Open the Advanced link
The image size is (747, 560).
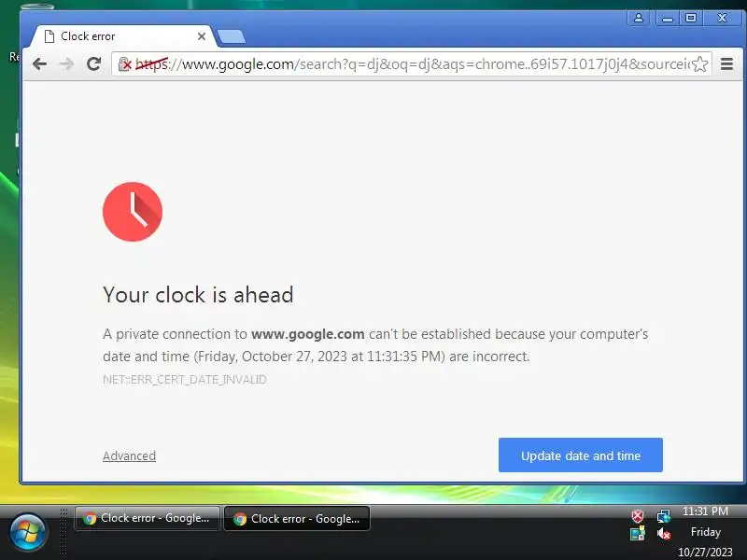129,455
